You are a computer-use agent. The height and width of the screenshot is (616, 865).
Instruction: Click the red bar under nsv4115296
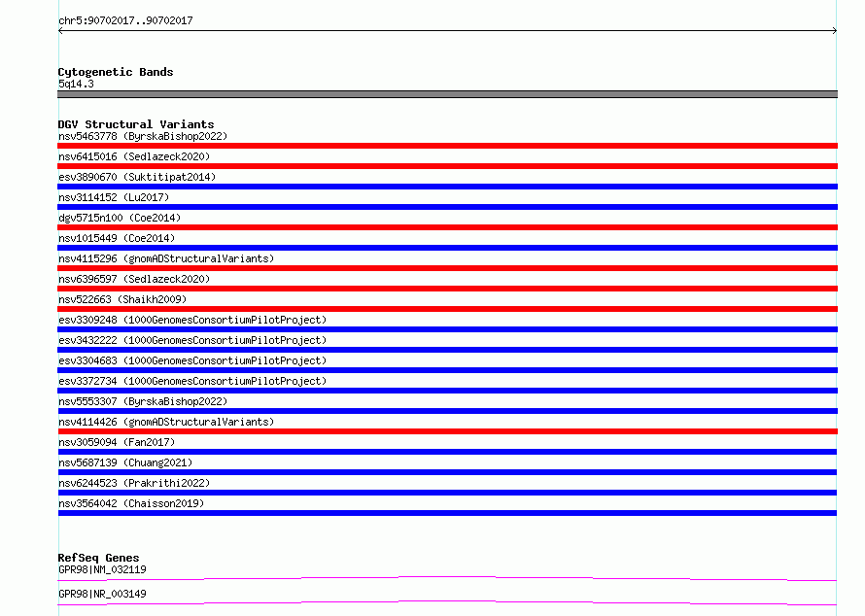[447, 268]
